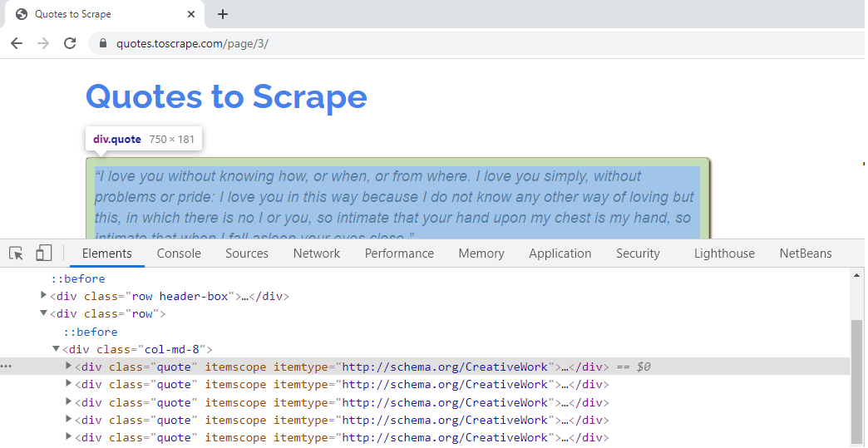Click the forward navigation arrow
This screenshot has width=868, height=448.
point(43,43)
